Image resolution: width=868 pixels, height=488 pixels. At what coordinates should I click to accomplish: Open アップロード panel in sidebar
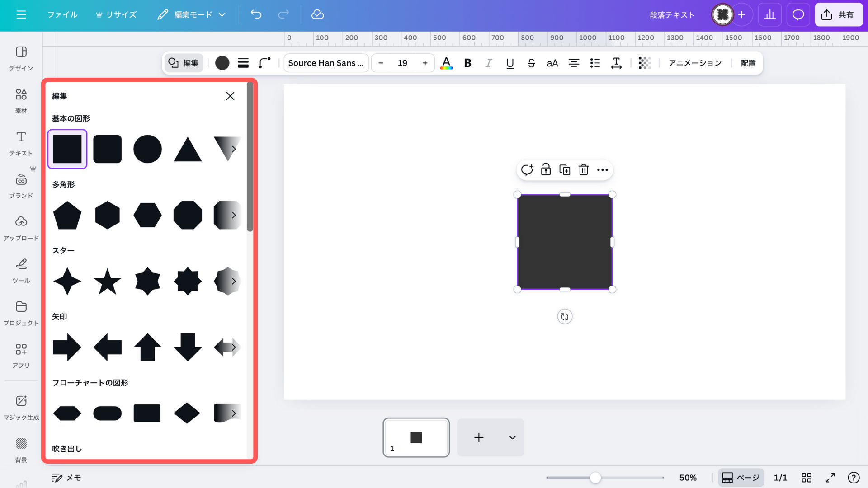21,229
